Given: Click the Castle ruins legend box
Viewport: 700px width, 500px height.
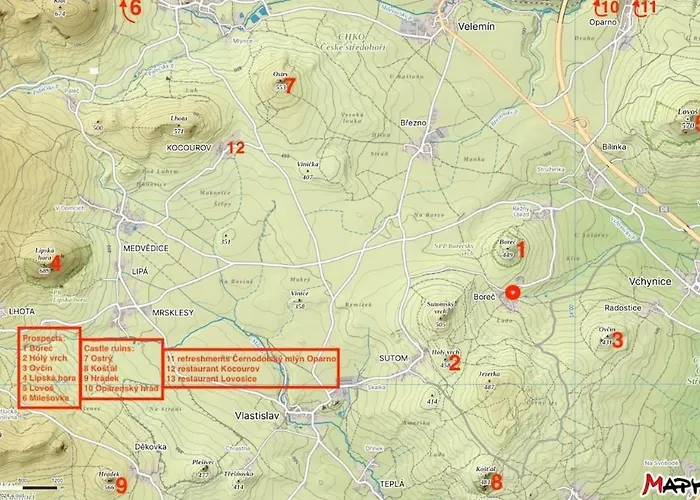Looking at the screenshot, I should 122,369.
